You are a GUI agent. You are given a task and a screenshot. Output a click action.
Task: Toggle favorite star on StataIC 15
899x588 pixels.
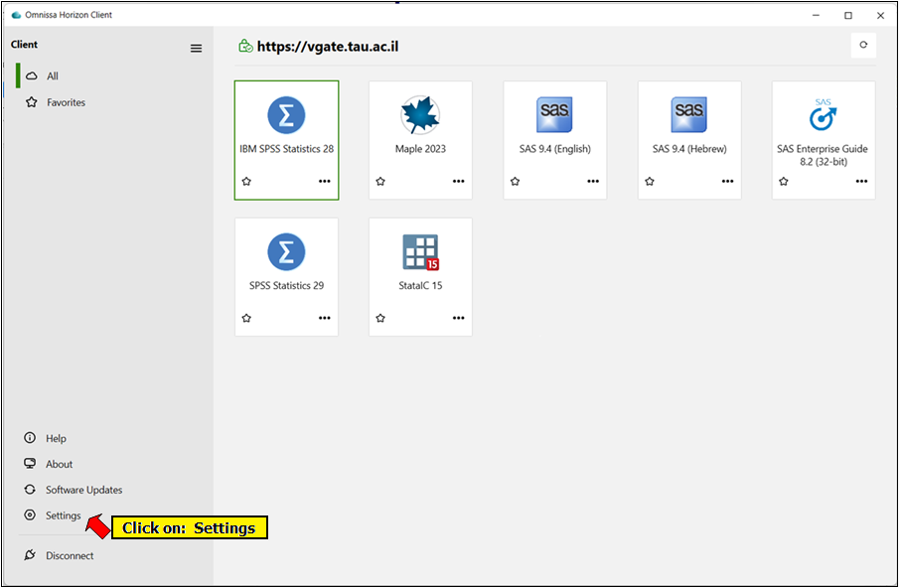pos(380,318)
